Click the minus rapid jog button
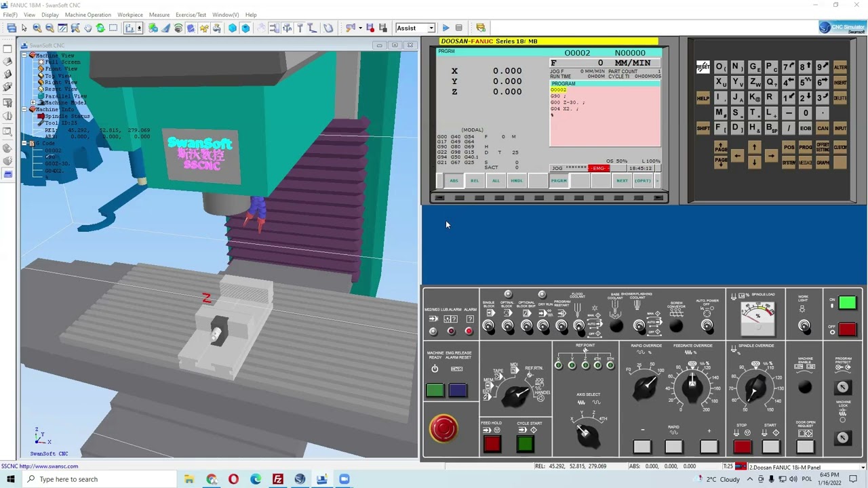The height and width of the screenshot is (488, 868). point(642,447)
